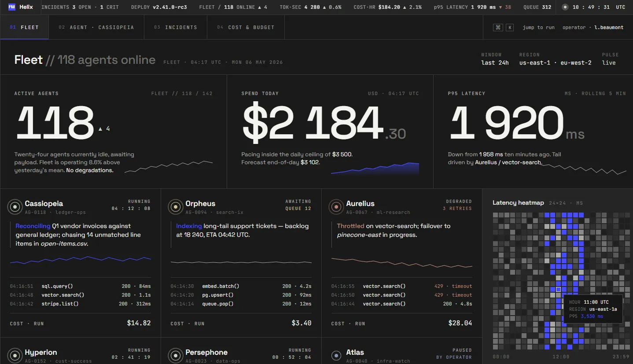Screen dimensions: 633x364
Task: Click p95 latency 1 920 ms status item
Action: pyautogui.click(x=472, y=7)
